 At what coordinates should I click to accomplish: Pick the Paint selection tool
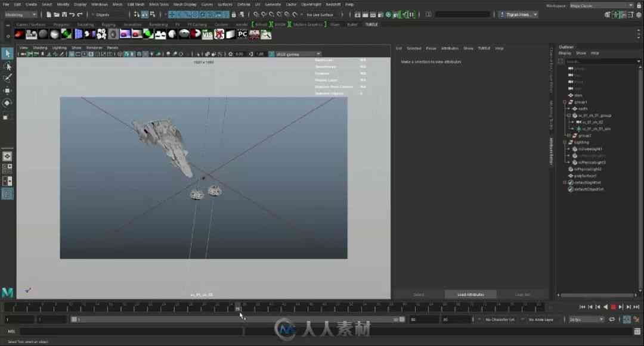point(7,78)
